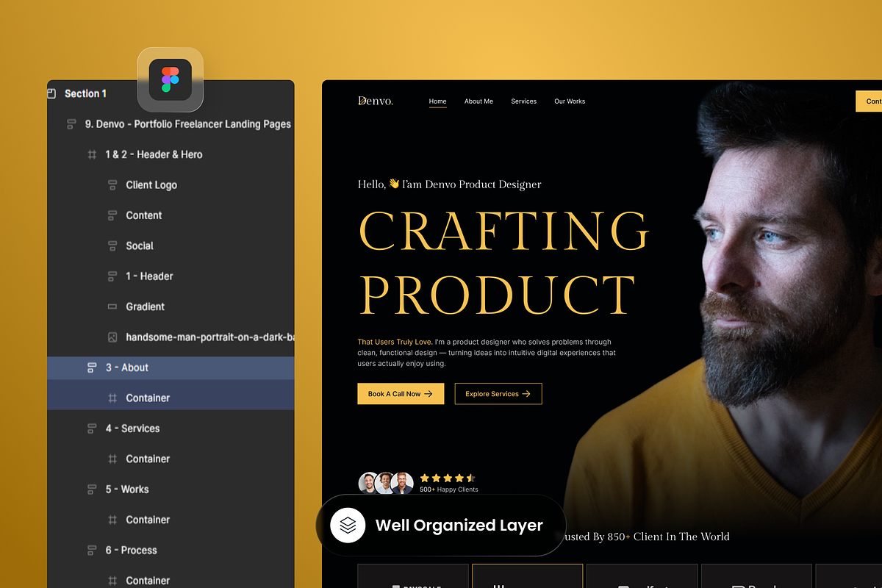Click the layer icon beside Social
Viewport: 882px width, 588px height.
point(112,245)
